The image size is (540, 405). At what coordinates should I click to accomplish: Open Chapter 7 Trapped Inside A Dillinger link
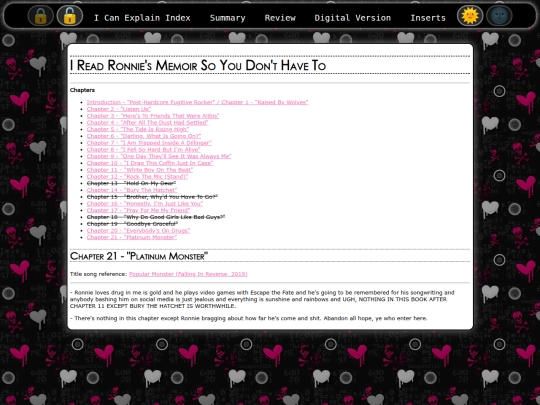(x=149, y=143)
